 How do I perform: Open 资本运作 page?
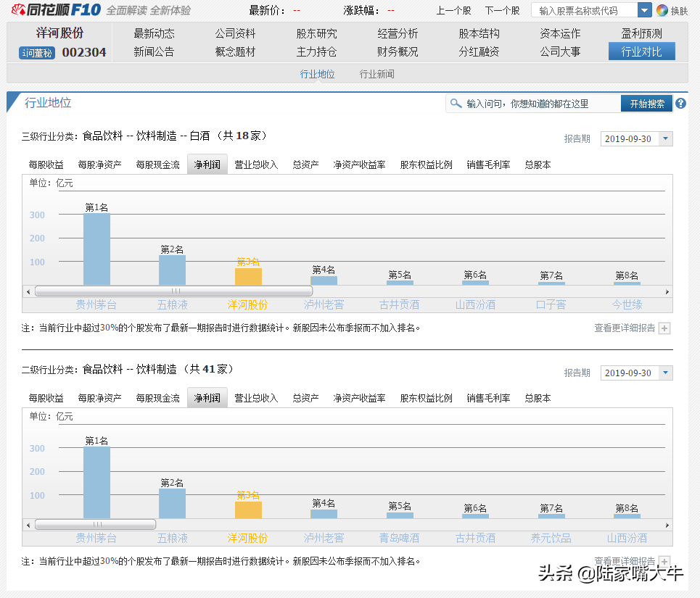tap(560, 33)
